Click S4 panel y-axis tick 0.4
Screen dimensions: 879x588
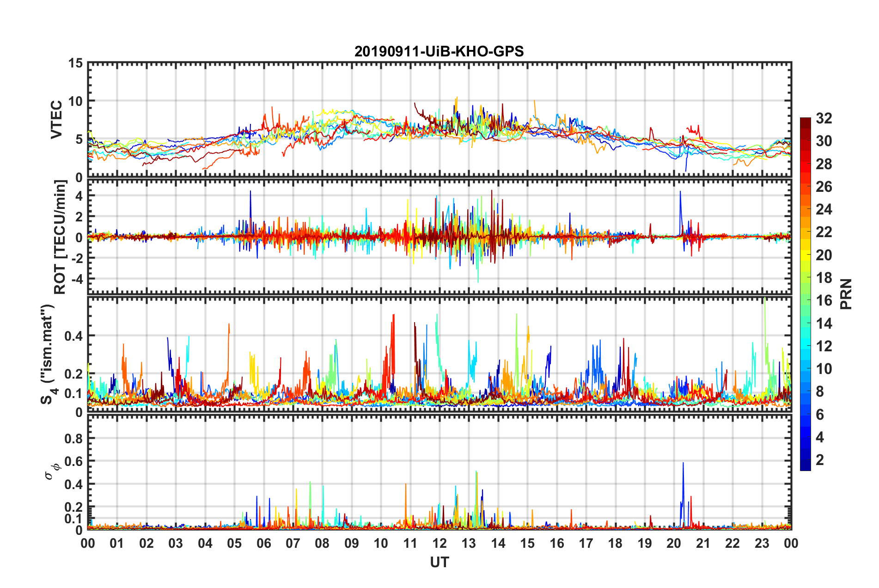coord(74,336)
